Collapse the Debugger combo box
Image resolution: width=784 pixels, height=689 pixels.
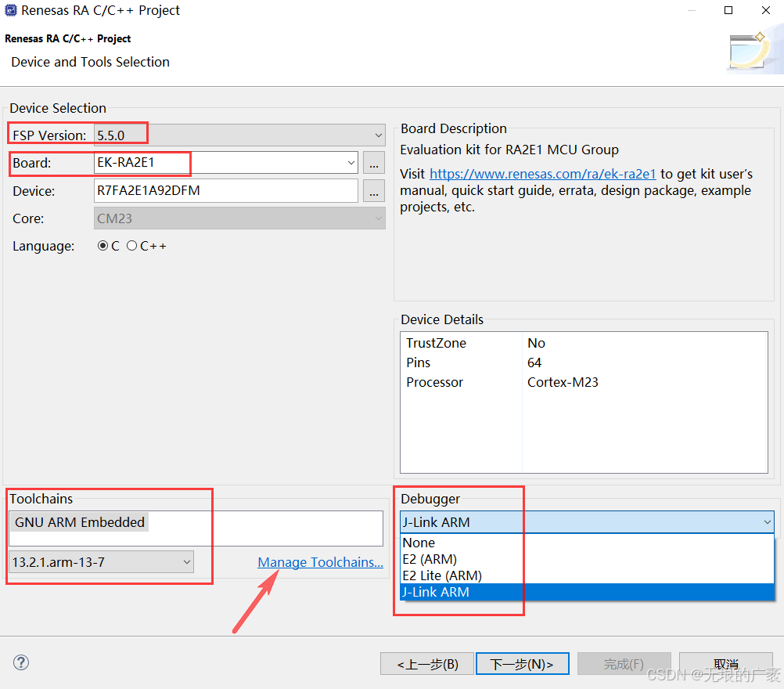[767, 522]
